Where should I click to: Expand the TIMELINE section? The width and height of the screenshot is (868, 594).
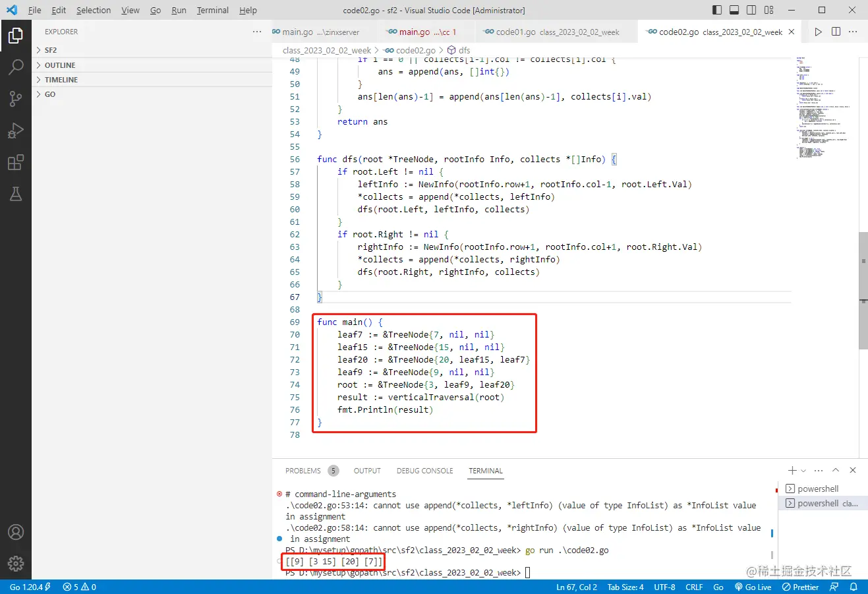click(152, 80)
